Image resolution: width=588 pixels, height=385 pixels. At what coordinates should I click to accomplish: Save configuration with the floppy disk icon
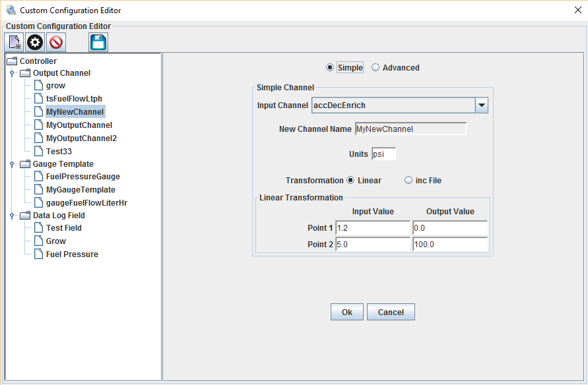coord(98,43)
